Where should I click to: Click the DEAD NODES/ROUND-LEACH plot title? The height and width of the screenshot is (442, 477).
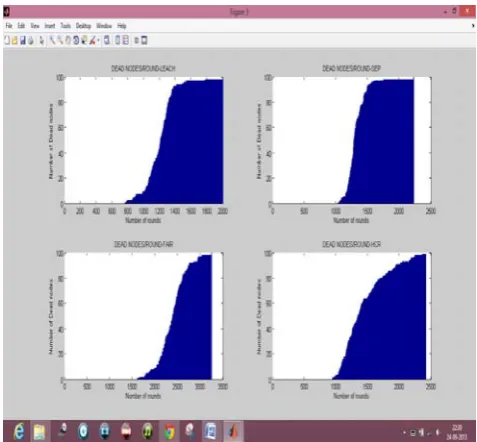[x=143, y=68]
